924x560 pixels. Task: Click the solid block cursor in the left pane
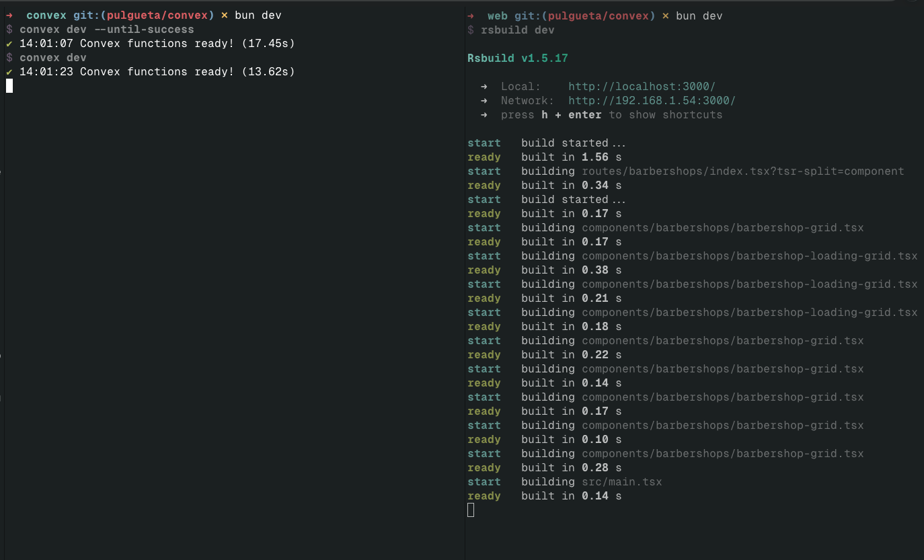point(9,85)
